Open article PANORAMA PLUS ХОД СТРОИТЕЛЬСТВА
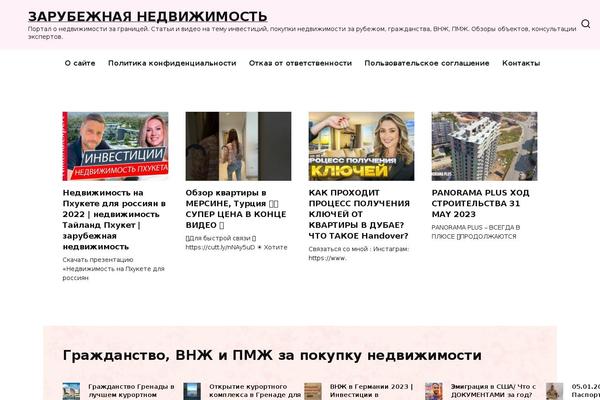The width and height of the screenshot is (600, 400). 480,204
